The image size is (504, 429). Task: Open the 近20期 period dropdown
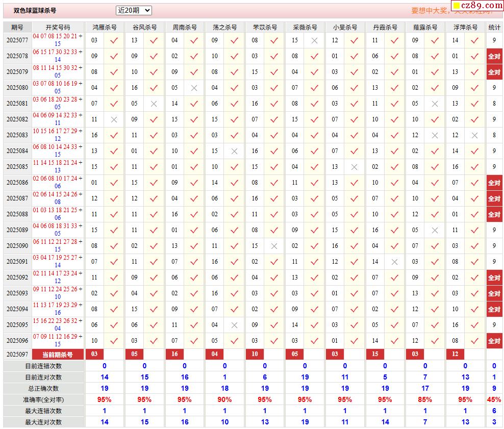point(133,11)
